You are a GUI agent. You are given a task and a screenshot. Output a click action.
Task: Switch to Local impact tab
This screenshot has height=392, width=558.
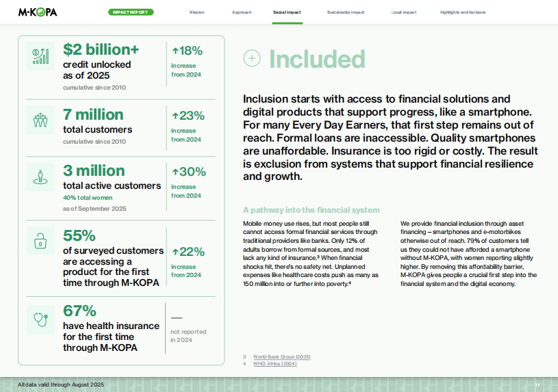pyautogui.click(x=405, y=12)
